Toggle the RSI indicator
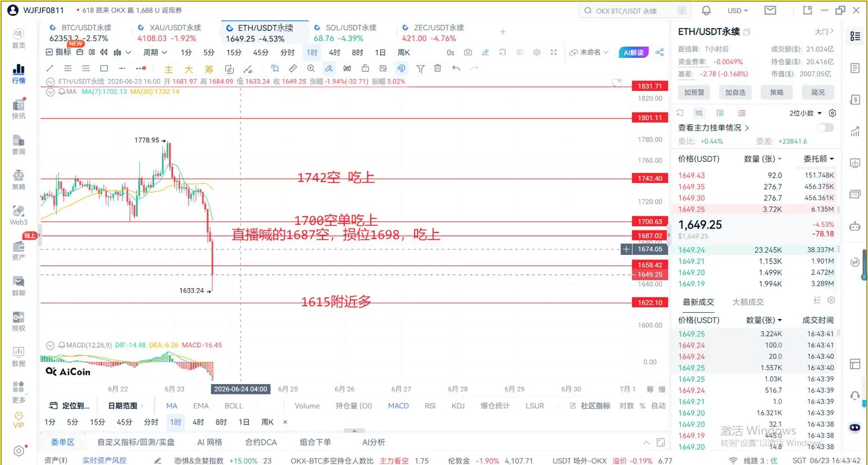The width and height of the screenshot is (868, 465). (x=430, y=405)
